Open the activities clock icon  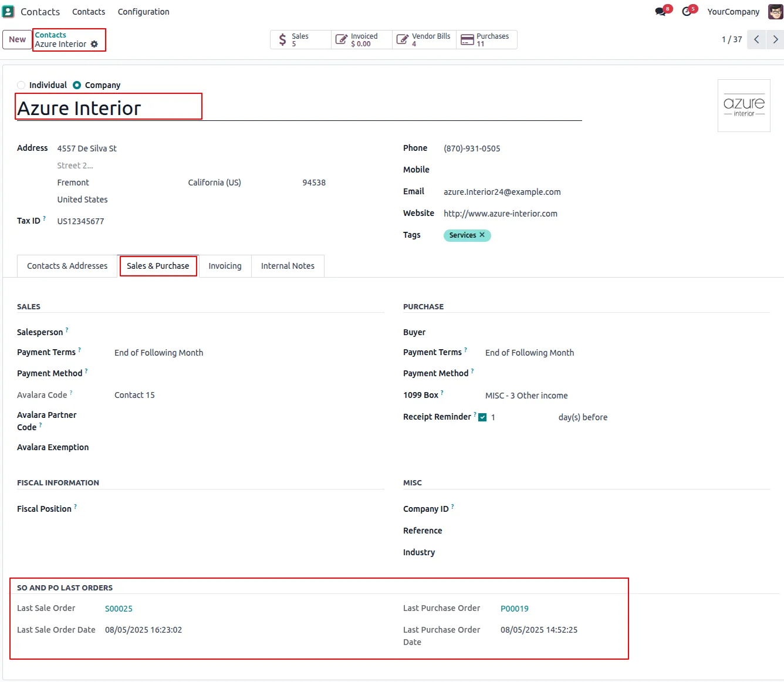coord(687,12)
